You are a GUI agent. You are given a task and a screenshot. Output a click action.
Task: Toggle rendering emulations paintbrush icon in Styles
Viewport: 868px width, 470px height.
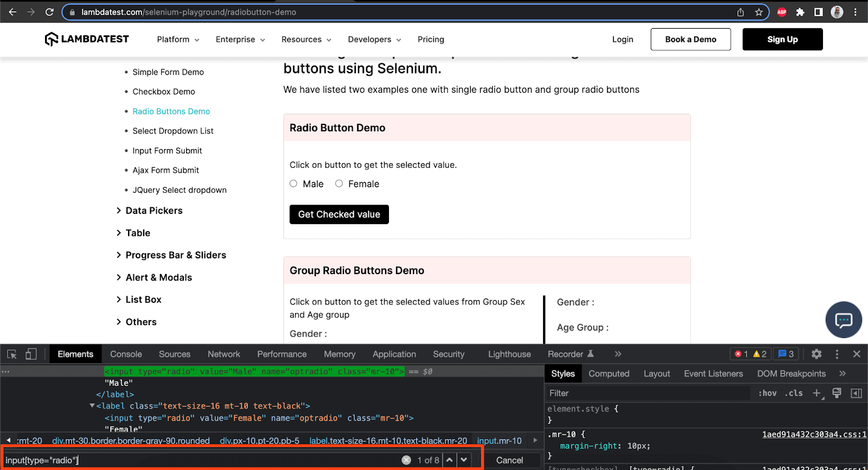837,393
